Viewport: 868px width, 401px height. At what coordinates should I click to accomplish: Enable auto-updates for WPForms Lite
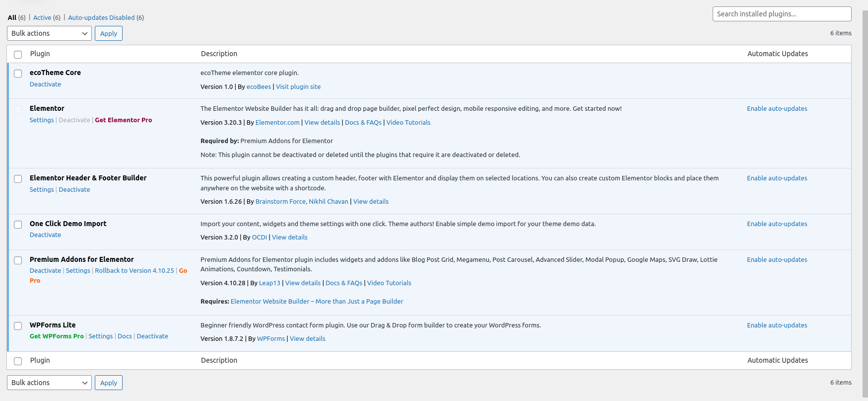click(x=777, y=325)
